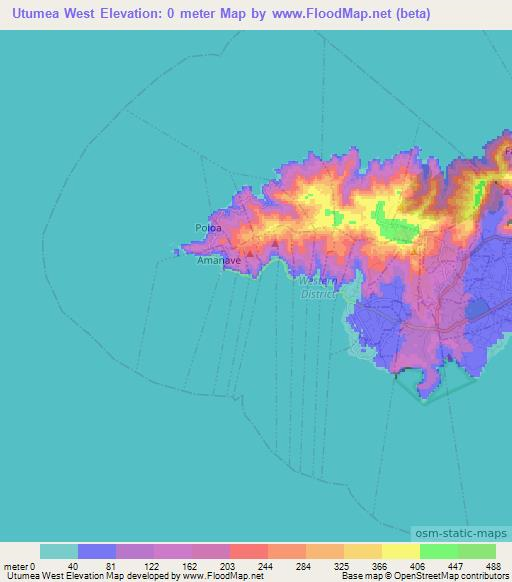Viewport: 512px width, 582px height.
Task: Select the yellow 366–406 meter swatch
Action: pos(401,552)
